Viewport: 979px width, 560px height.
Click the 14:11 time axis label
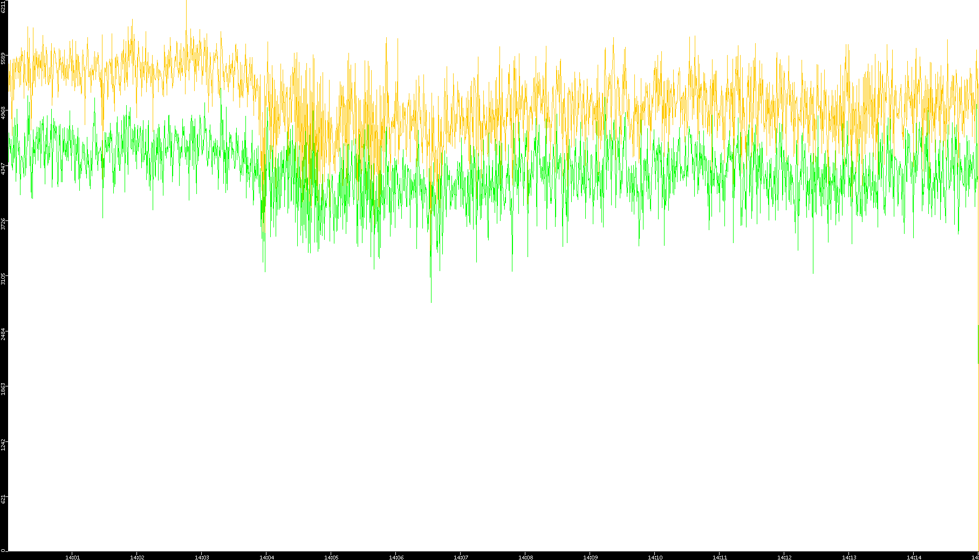(720, 557)
